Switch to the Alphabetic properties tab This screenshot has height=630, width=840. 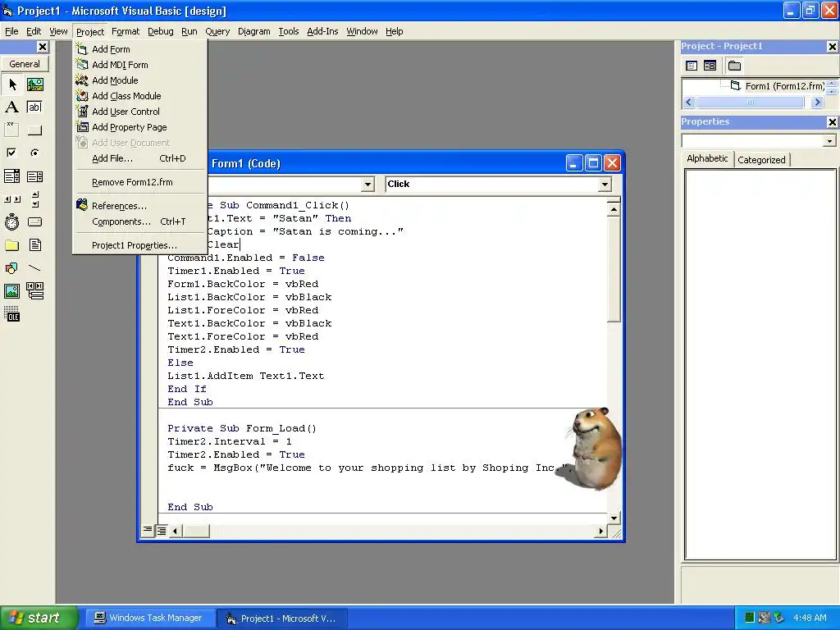(707, 158)
